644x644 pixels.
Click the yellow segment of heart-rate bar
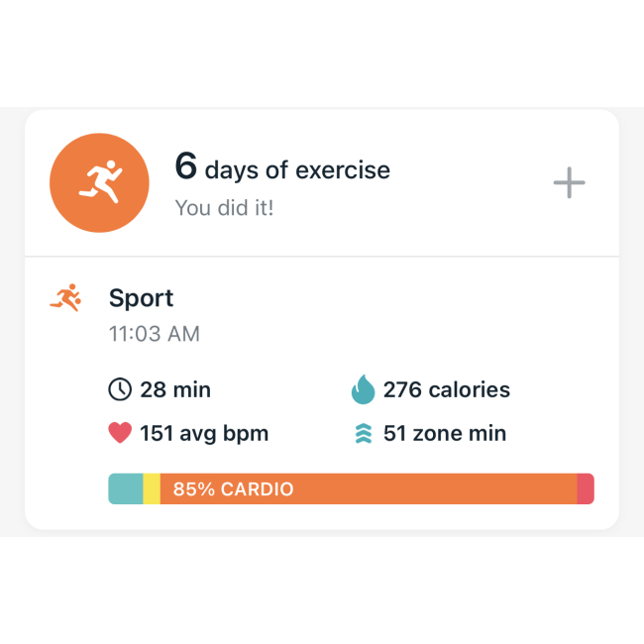152,488
